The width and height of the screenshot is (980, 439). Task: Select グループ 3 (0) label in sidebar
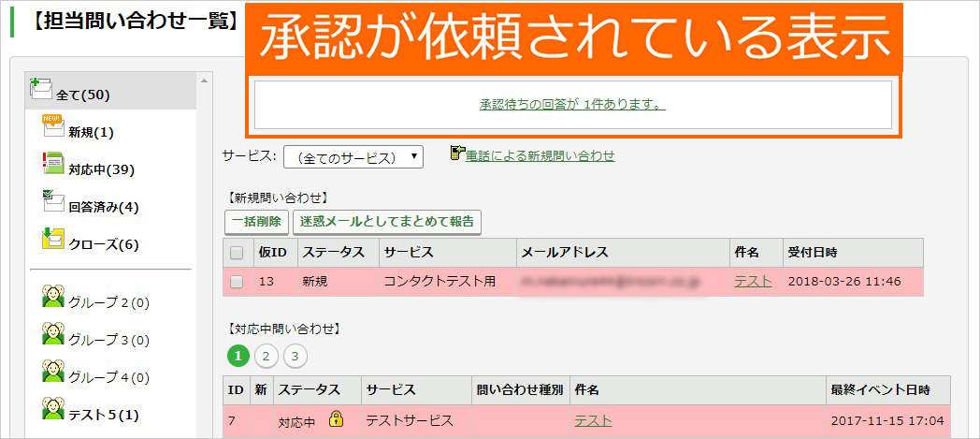pos(108,341)
